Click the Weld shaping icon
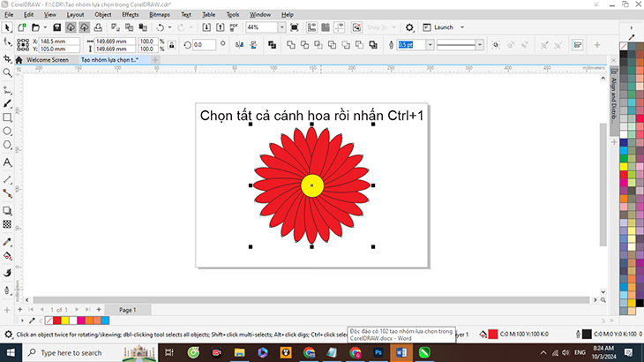The width and height of the screenshot is (644, 362). [x=291, y=45]
